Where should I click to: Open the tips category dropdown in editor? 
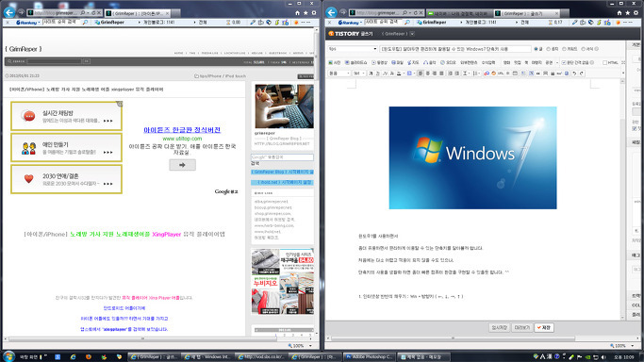click(353, 49)
